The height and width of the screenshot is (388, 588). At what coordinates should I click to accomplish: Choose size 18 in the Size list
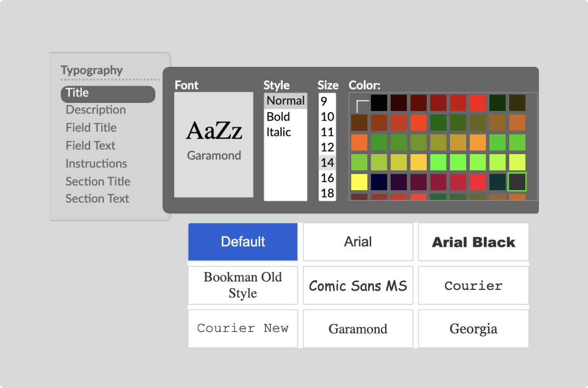point(327,193)
